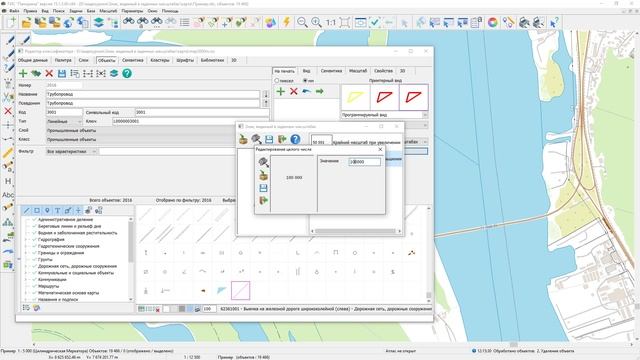Screen dimensions: 640x360
Task: Click exit door icon in integer editing dialog
Action: pos(264,200)
